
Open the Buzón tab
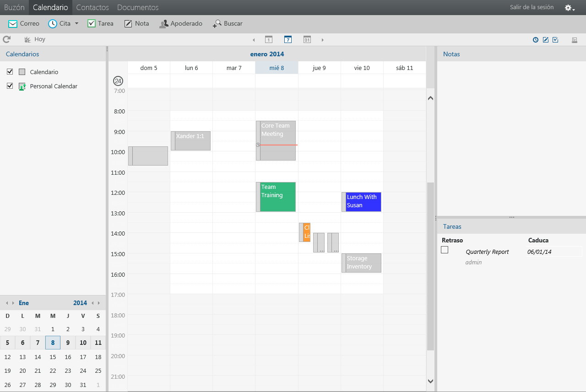(14, 7)
